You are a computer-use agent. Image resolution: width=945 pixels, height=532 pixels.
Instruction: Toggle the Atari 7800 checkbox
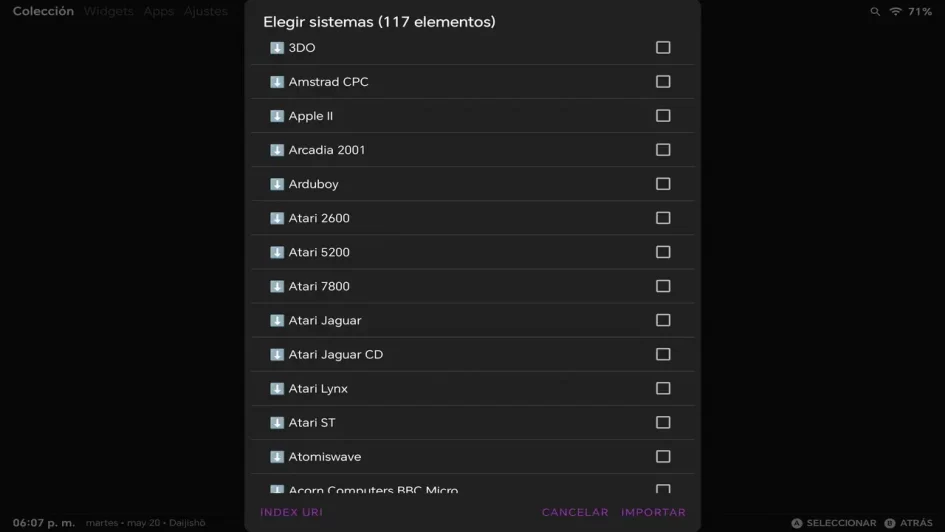click(x=663, y=286)
